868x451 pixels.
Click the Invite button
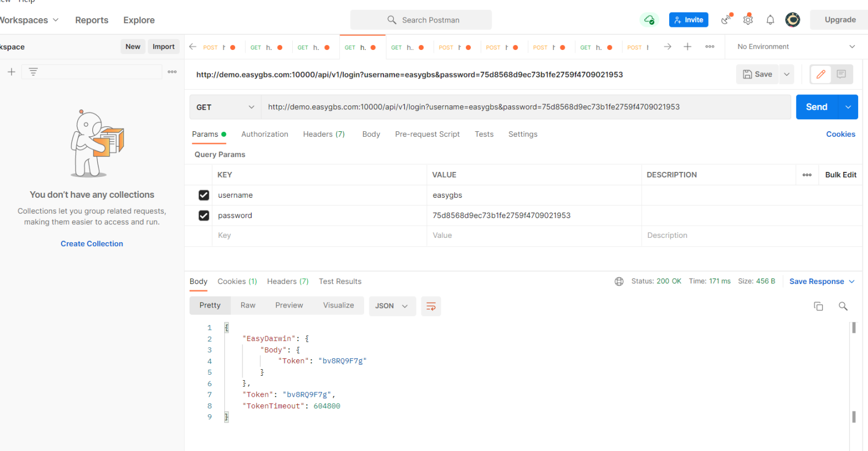pyautogui.click(x=689, y=20)
